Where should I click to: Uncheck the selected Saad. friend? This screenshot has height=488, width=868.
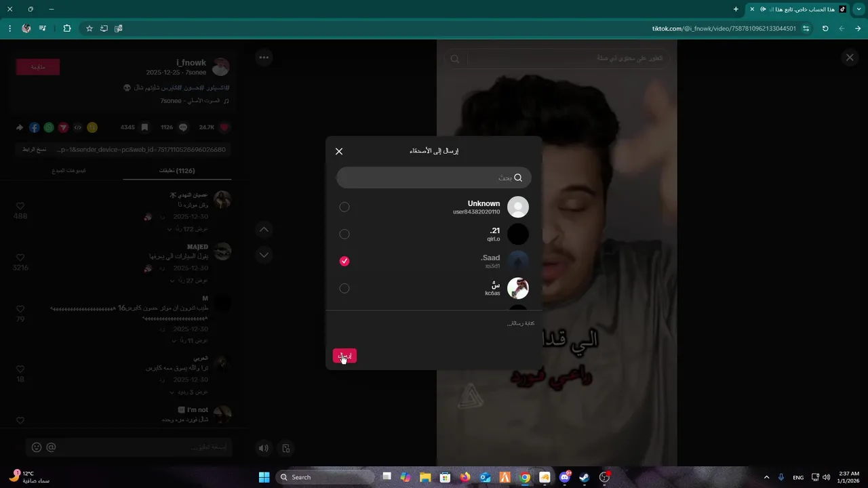[x=344, y=261]
